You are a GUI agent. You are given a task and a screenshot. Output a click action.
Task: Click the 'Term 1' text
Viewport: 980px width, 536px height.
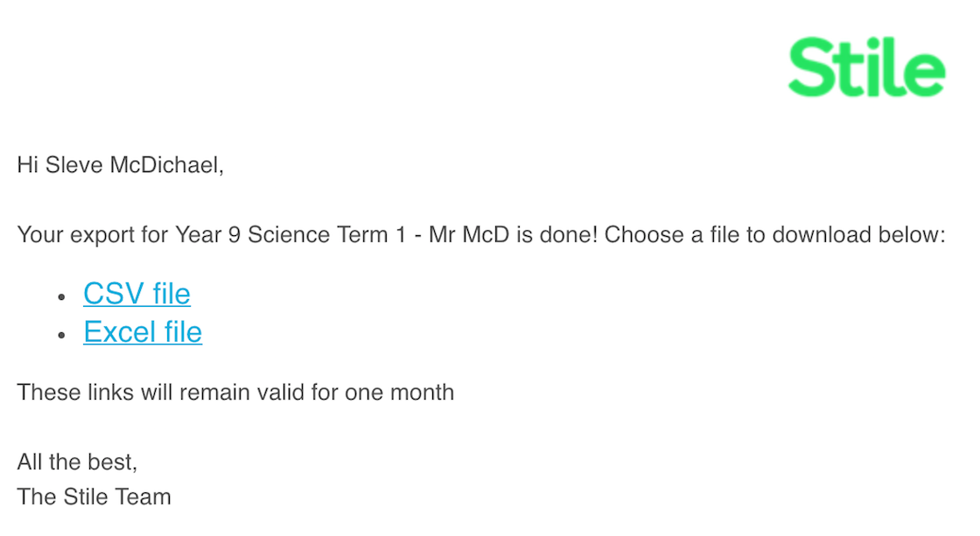[x=371, y=235]
